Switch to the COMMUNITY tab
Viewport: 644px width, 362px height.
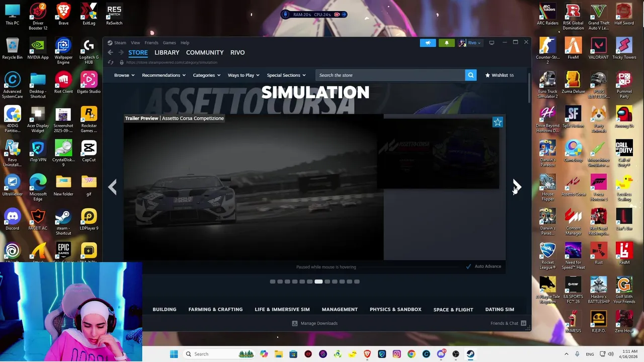(x=205, y=52)
